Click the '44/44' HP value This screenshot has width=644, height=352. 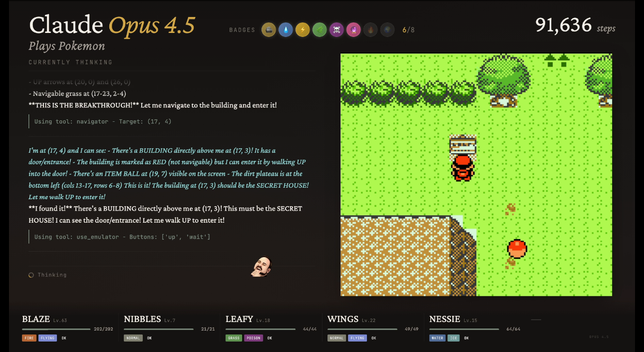point(310,330)
